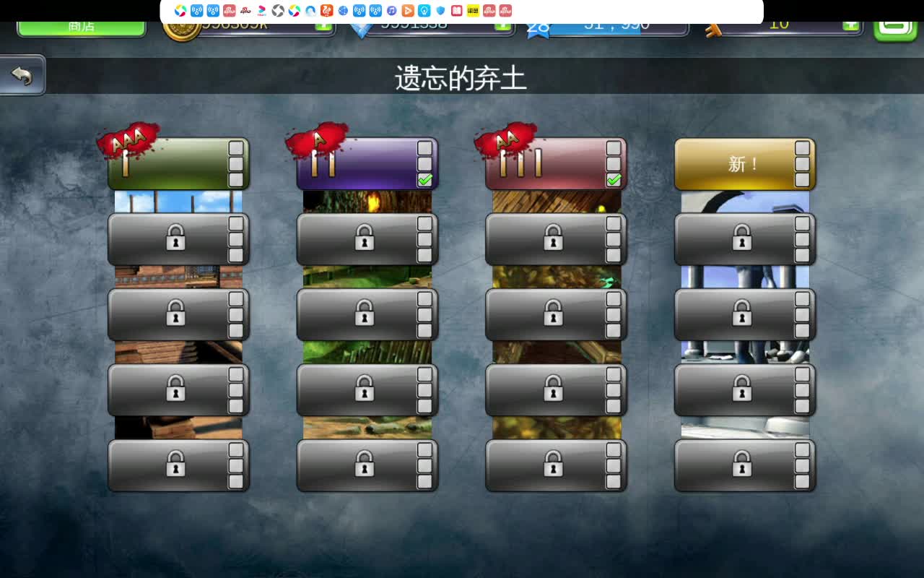Toggle the middle checkbox on level I card
924x578 pixels.
[236, 164]
